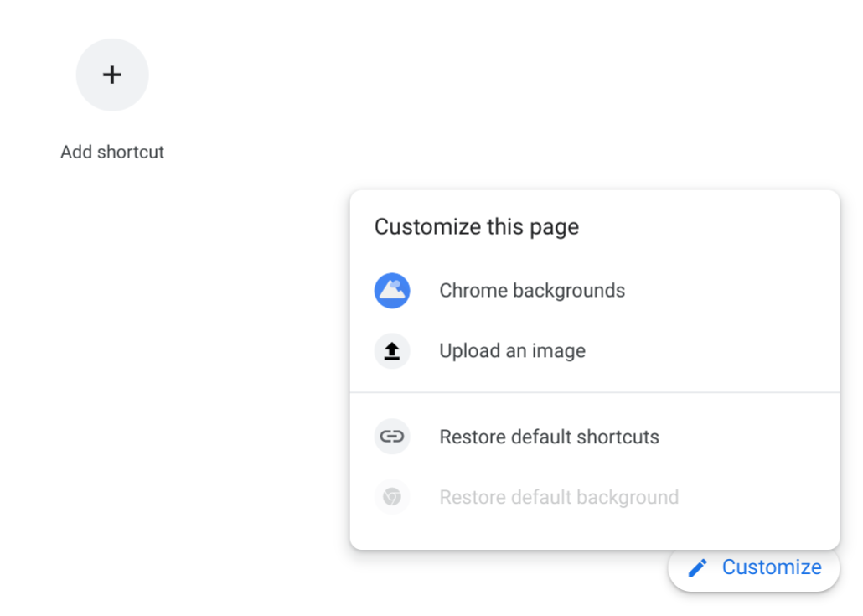The width and height of the screenshot is (863, 616).
Task: Click the disabled Restore default background entry
Action: pos(559,497)
